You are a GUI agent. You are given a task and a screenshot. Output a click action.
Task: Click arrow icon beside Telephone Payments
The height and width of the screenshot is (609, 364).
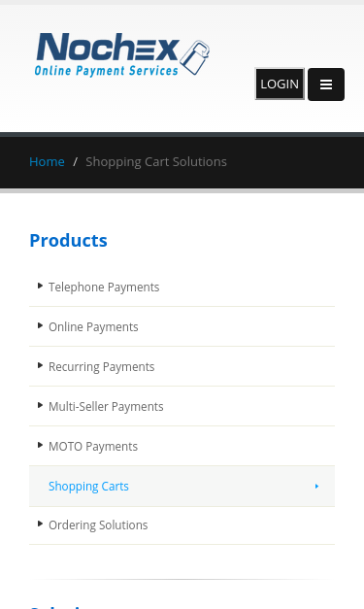pos(40,286)
